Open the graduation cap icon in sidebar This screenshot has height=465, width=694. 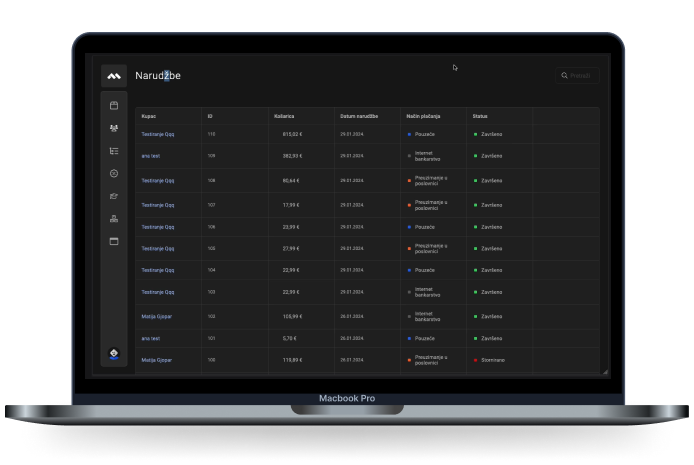coord(114,196)
